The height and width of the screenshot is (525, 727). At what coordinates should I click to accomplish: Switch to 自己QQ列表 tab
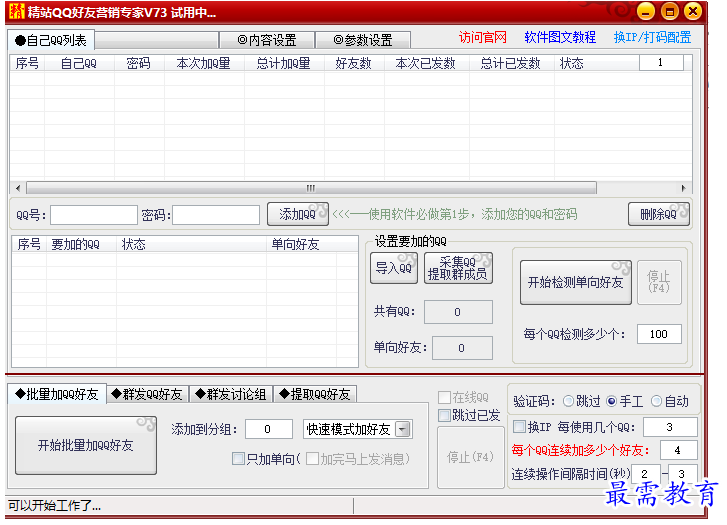tap(51, 40)
